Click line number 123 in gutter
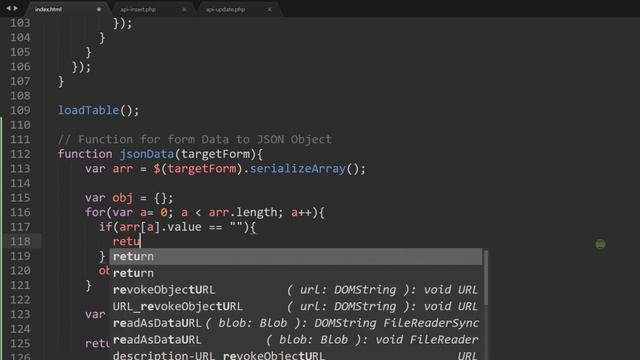Image resolution: width=640 pixels, height=360 pixels. tap(20, 314)
